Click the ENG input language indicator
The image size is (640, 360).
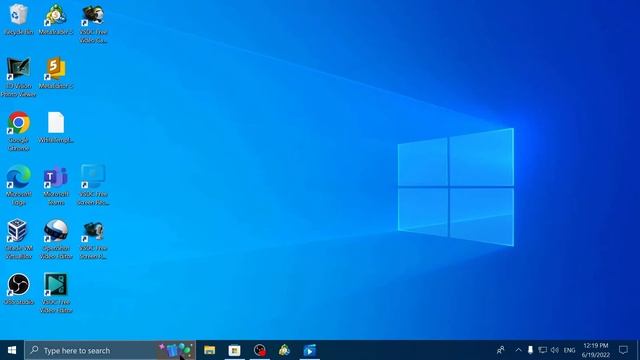569,350
